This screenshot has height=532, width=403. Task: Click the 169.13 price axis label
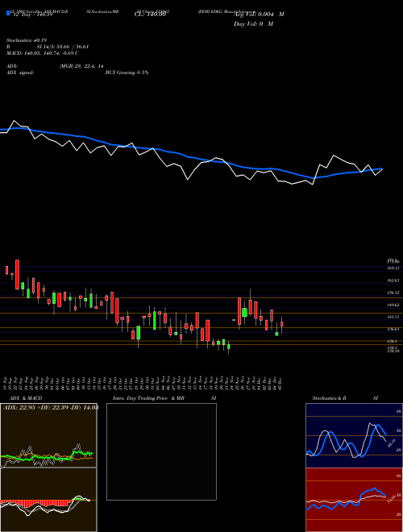[393, 268]
